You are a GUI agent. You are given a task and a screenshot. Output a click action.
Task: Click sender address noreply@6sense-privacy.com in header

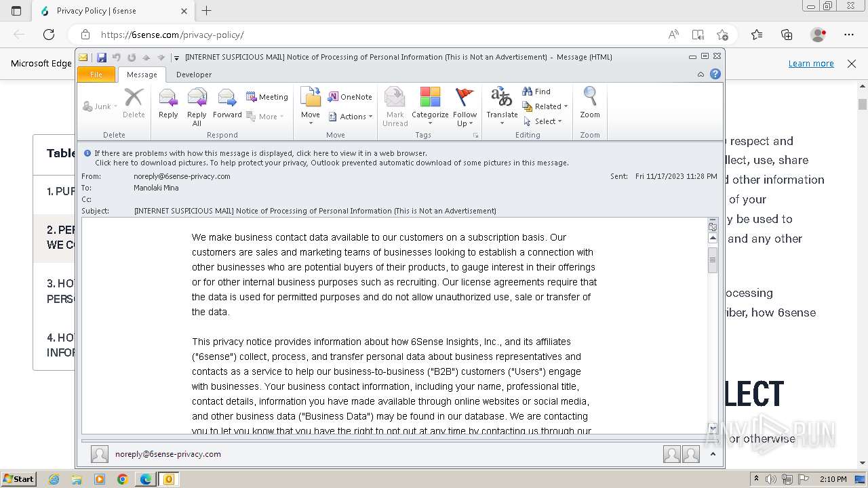coord(182,176)
